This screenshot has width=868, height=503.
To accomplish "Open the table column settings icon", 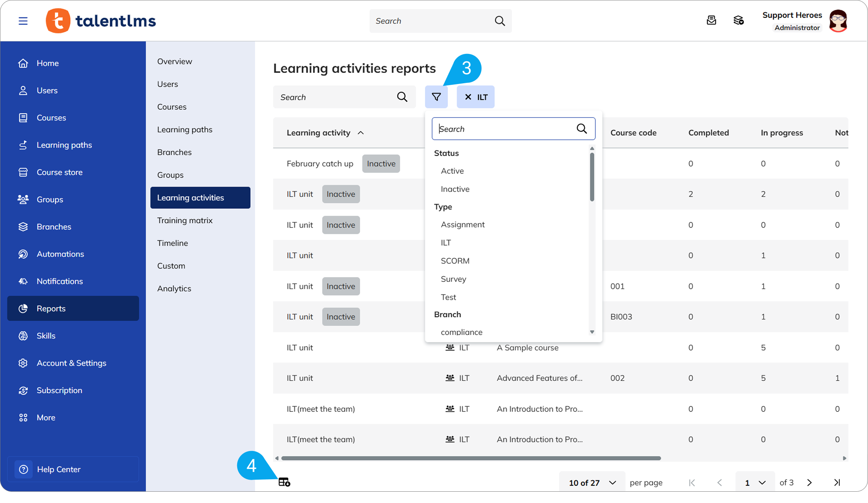I will click(x=284, y=482).
